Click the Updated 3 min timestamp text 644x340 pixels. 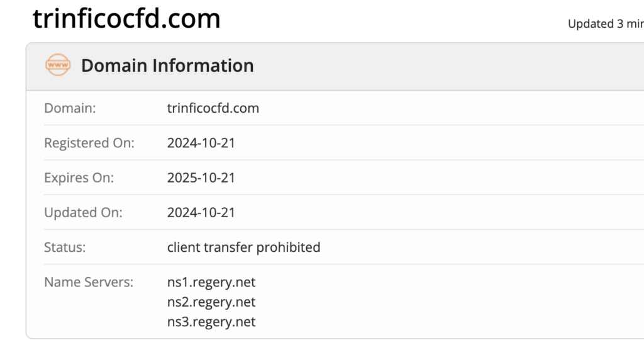click(606, 24)
